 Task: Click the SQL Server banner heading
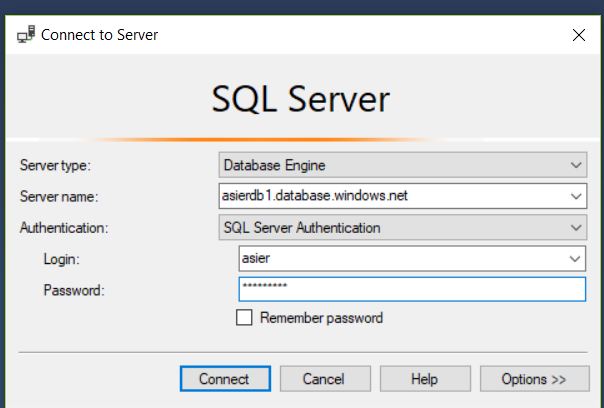[301, 99]
